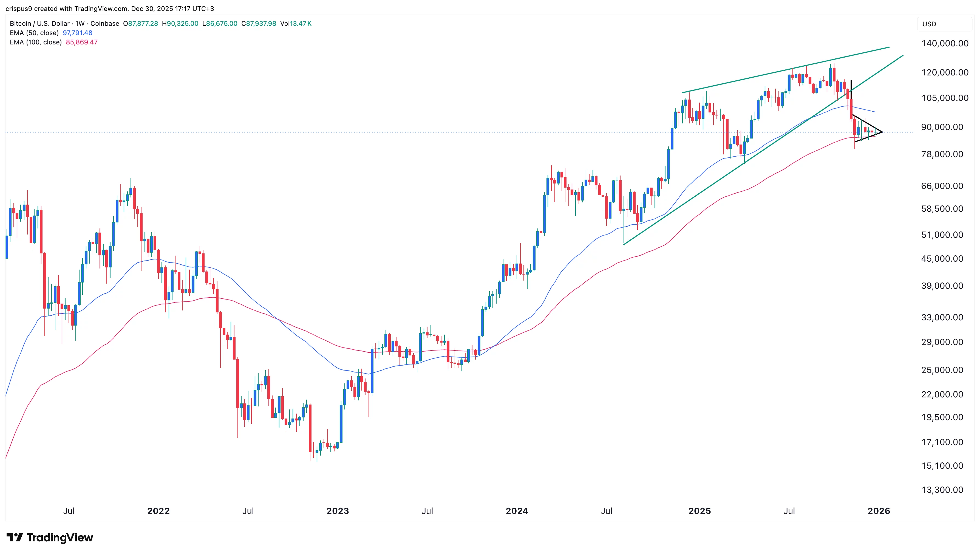Click the crispus9 created with TradingView.com caption
This screenshot has height=554, width=980.
[110, 9]
